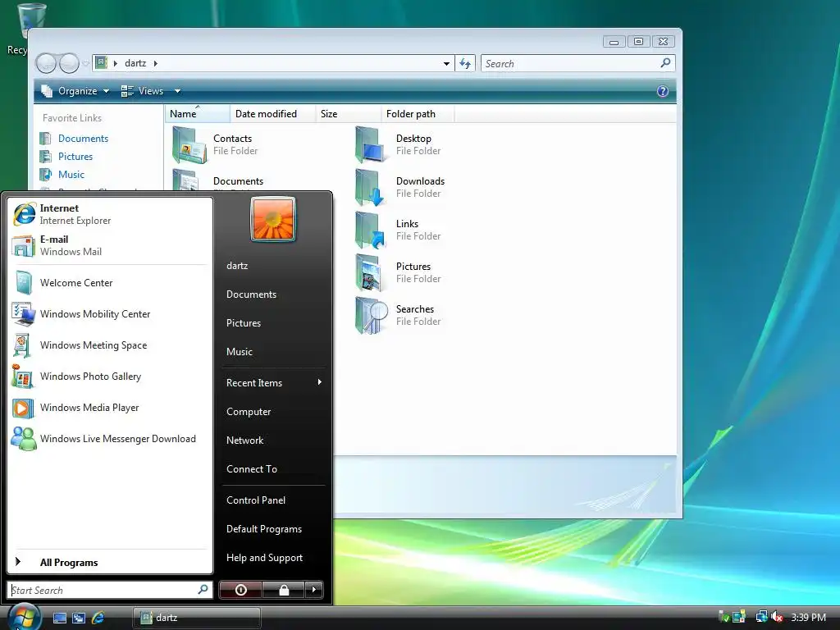Click the taskbar clock showing 3:39 PM
The width and height of the screenshot is (840, 630).
[808, 617]
